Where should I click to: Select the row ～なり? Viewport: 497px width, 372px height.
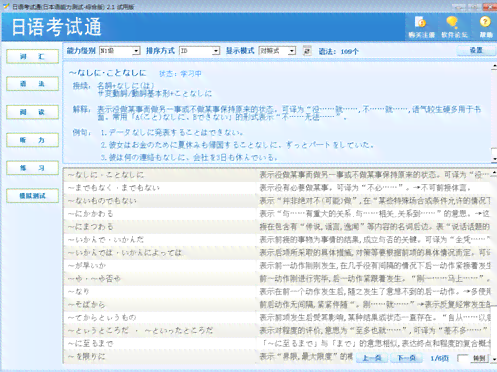277,292
